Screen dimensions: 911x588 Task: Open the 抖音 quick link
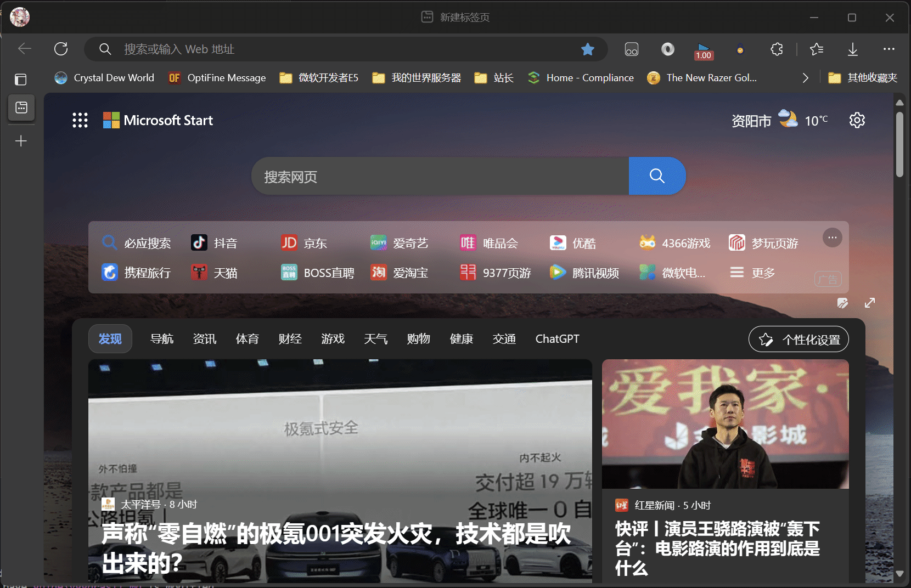214,243
